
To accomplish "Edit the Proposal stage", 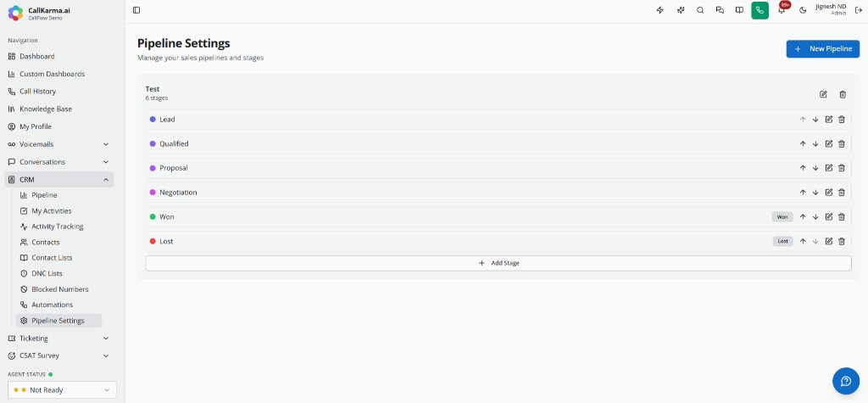I will pos(829,168).
